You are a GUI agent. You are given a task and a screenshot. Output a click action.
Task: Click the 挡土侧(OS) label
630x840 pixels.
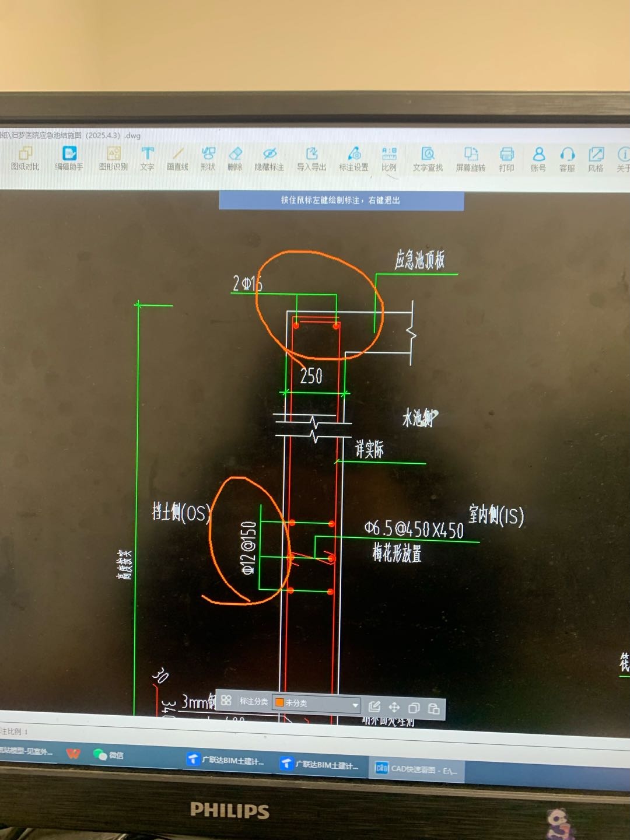181,512
